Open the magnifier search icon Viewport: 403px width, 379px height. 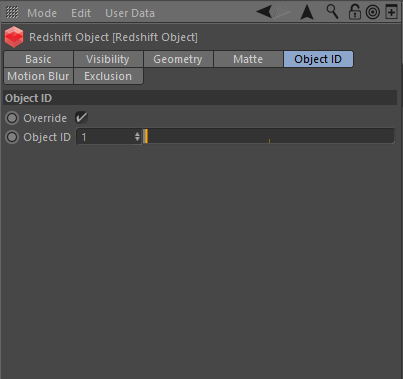(x=332, y=12)
